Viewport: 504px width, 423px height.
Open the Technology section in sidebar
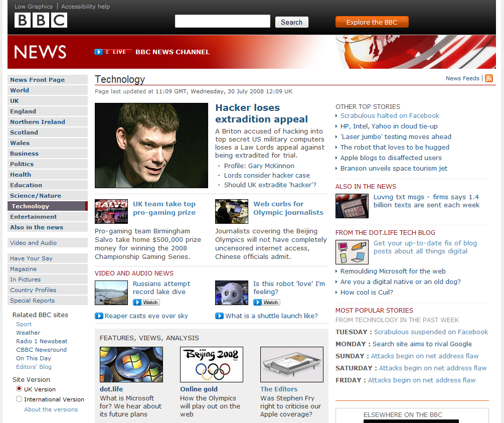[30, 206]
